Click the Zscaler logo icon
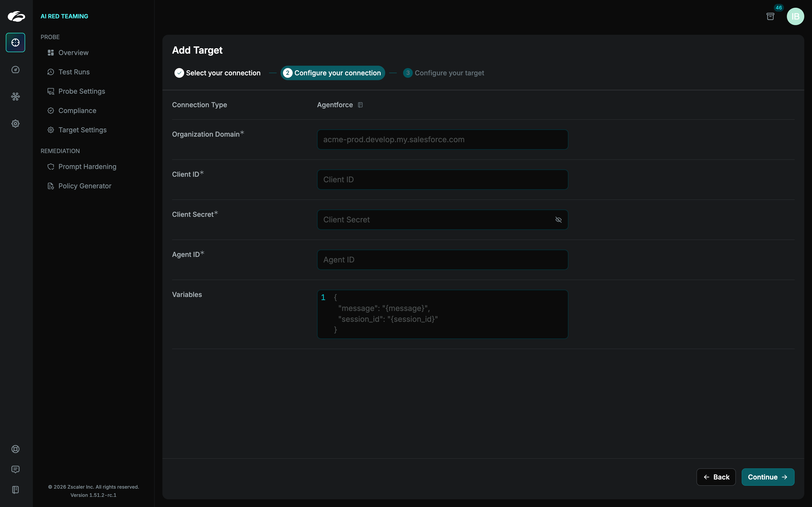 click(x=16, y=16)
